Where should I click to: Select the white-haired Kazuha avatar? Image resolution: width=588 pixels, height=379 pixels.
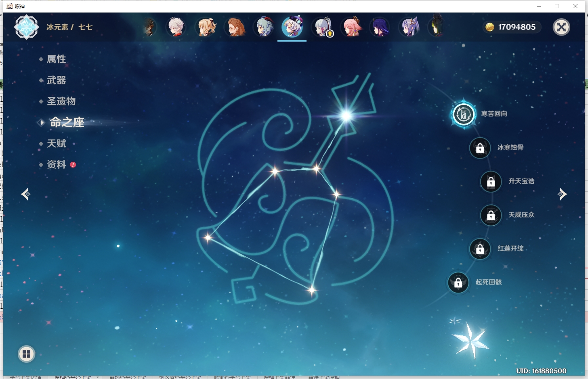[x=176, y=27]
